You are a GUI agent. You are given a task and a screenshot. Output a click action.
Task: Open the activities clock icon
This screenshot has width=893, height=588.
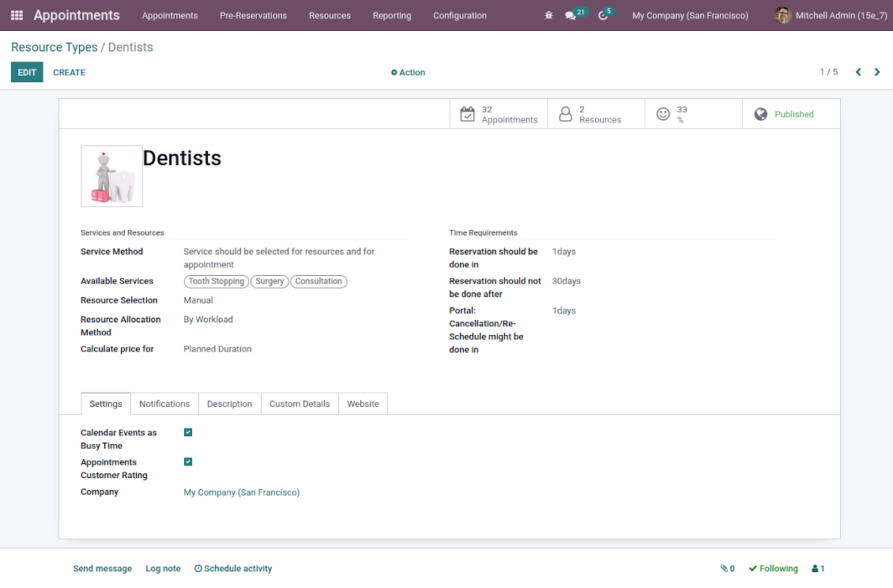coord(603,16)
